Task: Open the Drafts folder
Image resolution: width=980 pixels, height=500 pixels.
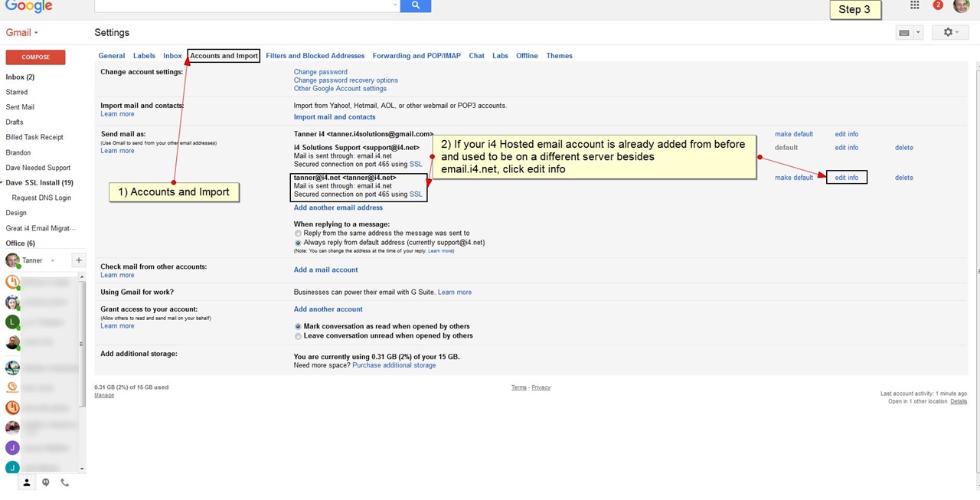Action: [15, 123]
